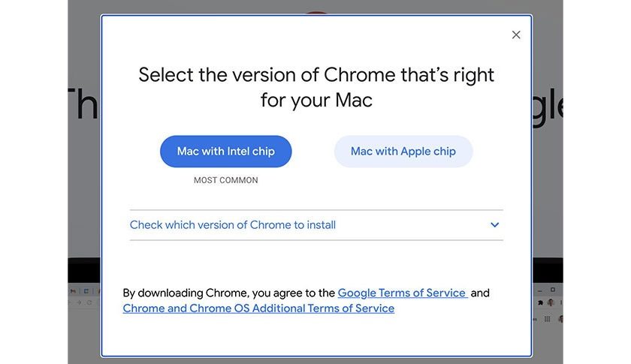The width and height of the screenshot is (631, 364).
Task: Click the maximize square in background window
Action: (x=552, y=290)
